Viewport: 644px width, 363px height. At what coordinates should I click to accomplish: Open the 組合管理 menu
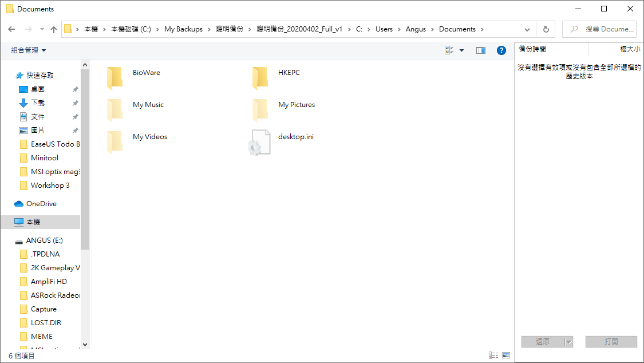29,50
